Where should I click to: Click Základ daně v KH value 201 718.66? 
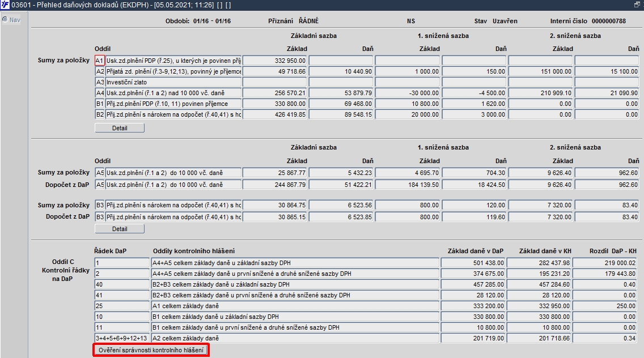click(539, 338)
